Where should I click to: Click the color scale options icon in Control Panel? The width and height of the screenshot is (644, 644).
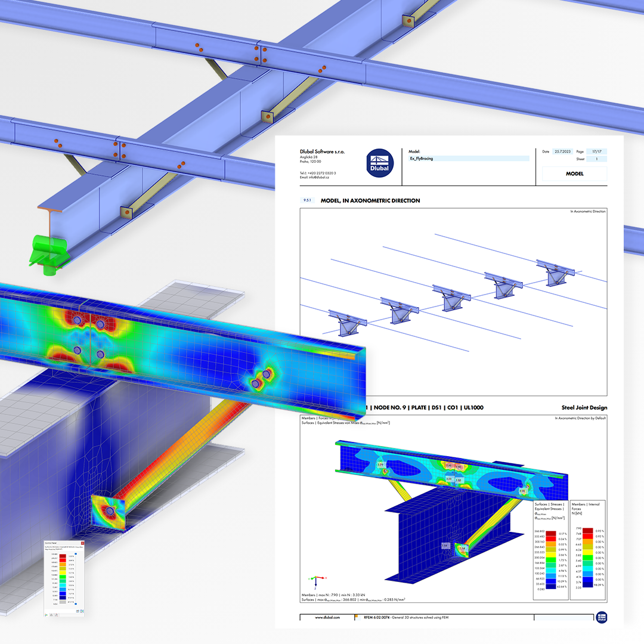tap(78, 611)
